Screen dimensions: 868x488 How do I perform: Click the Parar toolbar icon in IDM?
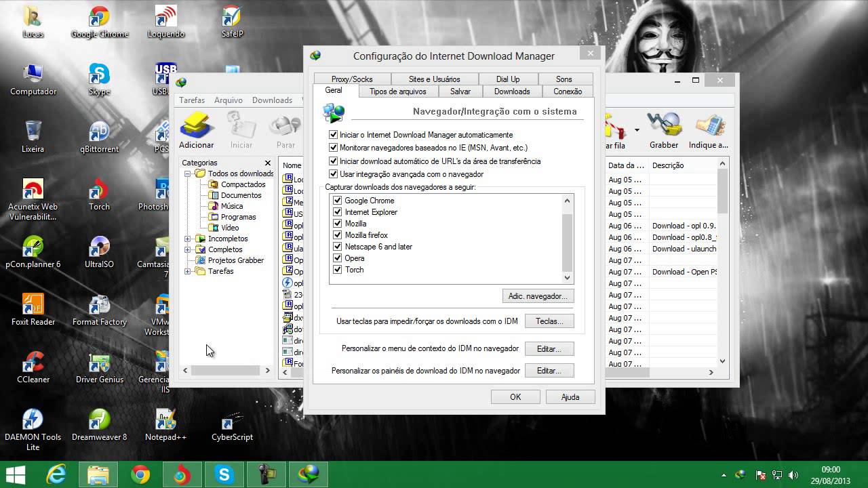click(285, 130)
